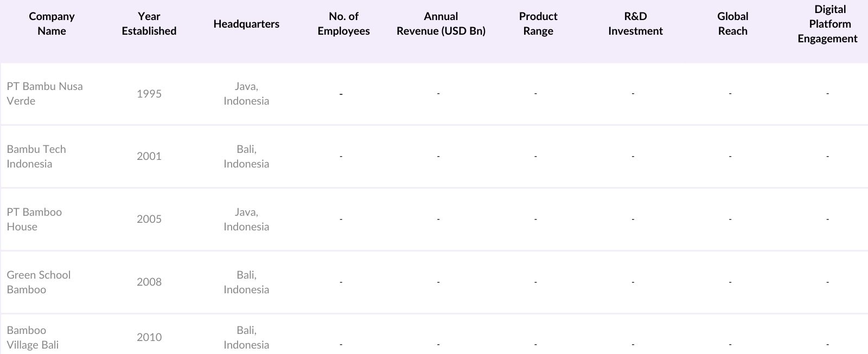
Task: Click the No. of Employees header
Action: [343, 24]
